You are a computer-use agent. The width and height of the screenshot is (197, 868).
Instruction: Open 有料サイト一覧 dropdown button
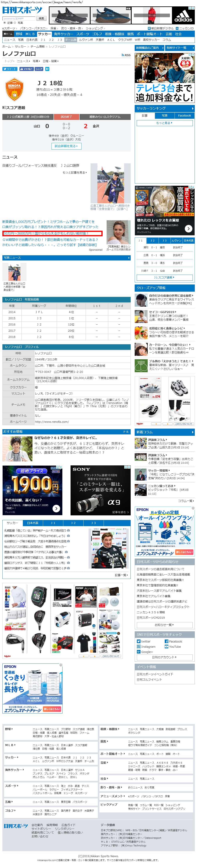pos(180,48)
